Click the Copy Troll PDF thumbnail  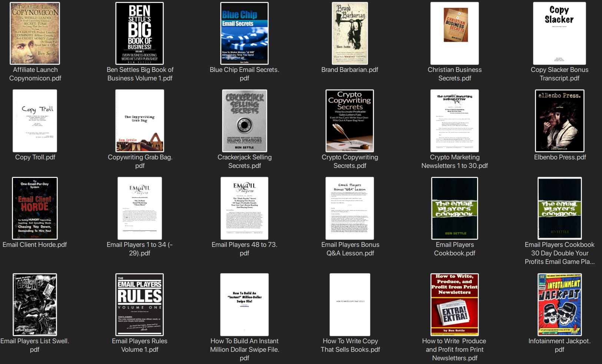35,120
